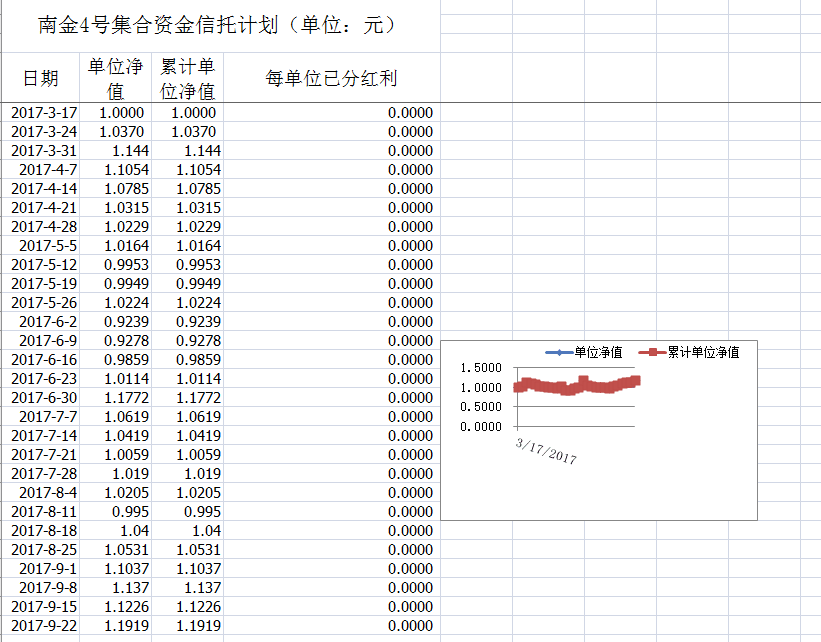Screen dimensions: 821x642
Task: Select the 1.5000 y-axis label in chart
Action: [x=481, y=369]
